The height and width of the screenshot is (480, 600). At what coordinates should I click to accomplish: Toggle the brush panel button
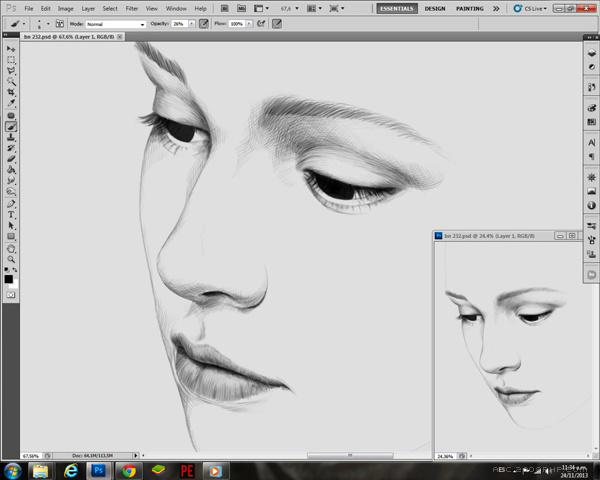(x=60, y=23)
